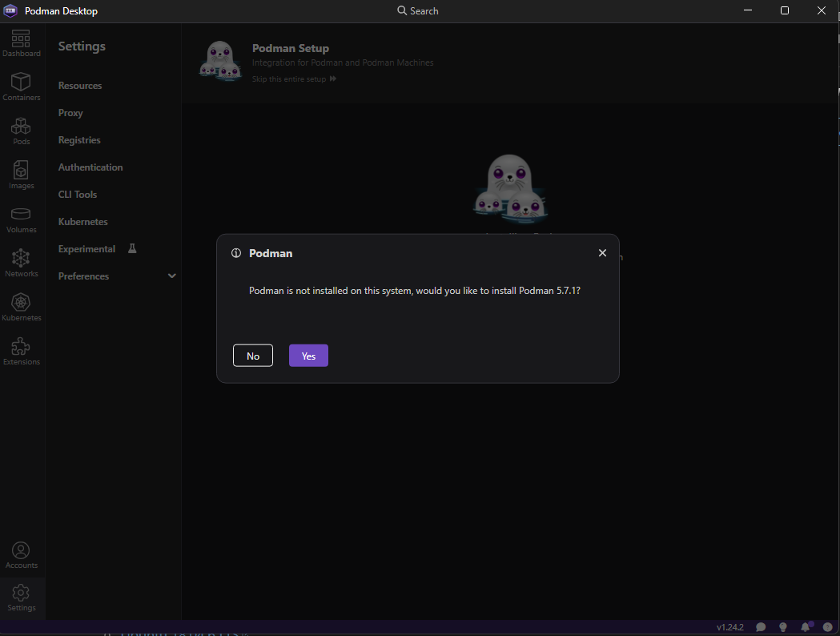Open the feedback speech bubble icon
The width and height of the screenshot is (840, 636).
(x=760, y=627)
